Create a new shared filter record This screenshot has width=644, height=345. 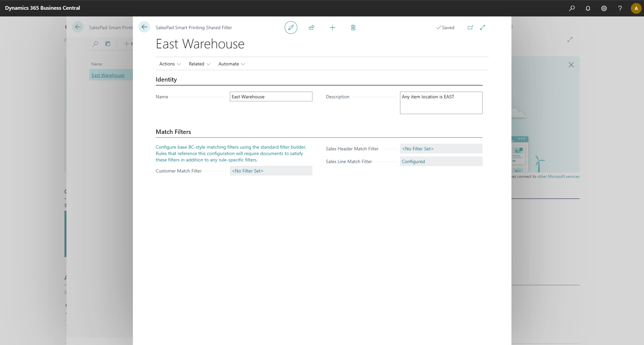pos(333,28)
